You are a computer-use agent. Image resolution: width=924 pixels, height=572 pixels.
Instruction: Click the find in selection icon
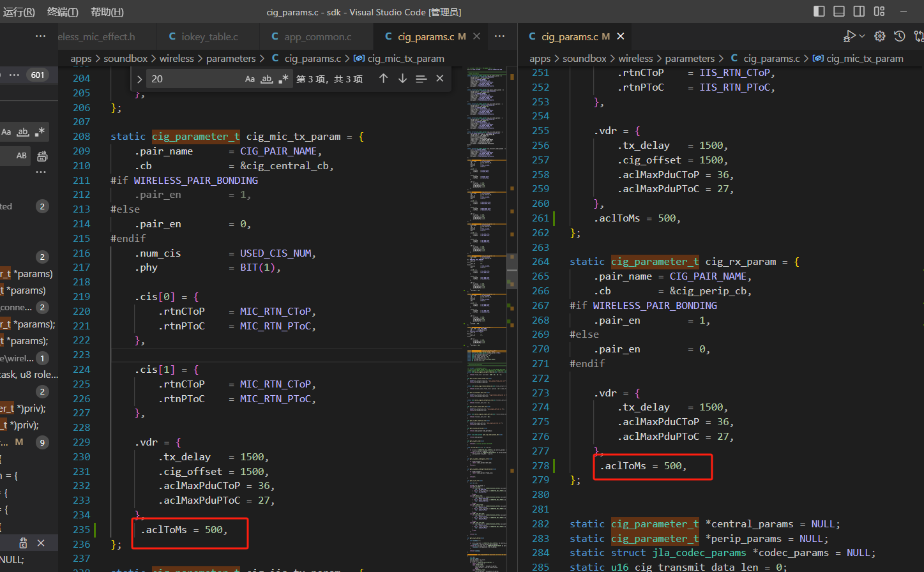421,79
